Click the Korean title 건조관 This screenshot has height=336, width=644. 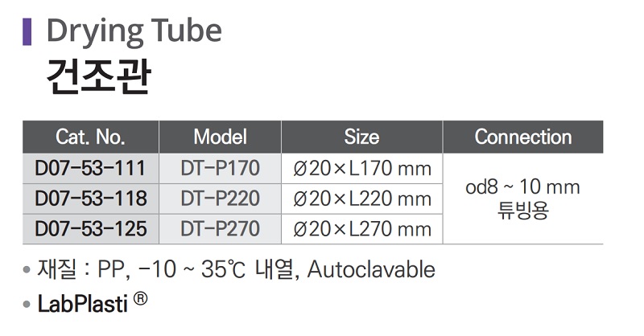pos(97,79)
